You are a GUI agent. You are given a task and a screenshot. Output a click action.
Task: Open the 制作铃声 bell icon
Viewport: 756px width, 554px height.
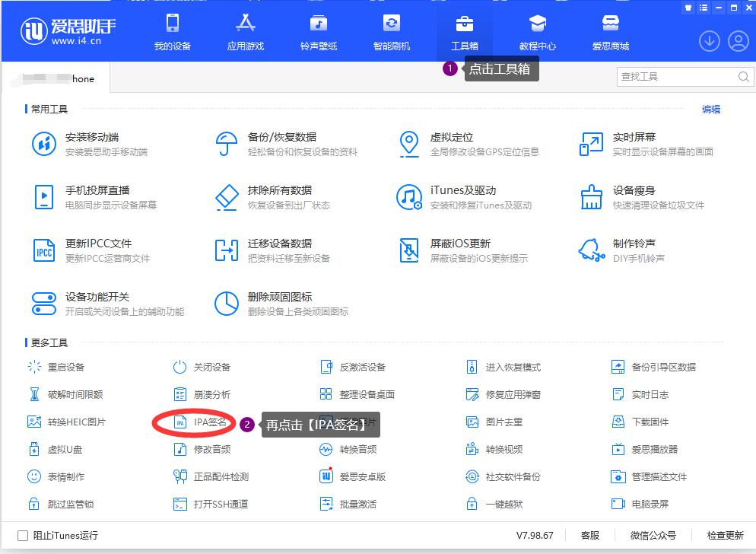pyautogui.click(x=591, y=250)
